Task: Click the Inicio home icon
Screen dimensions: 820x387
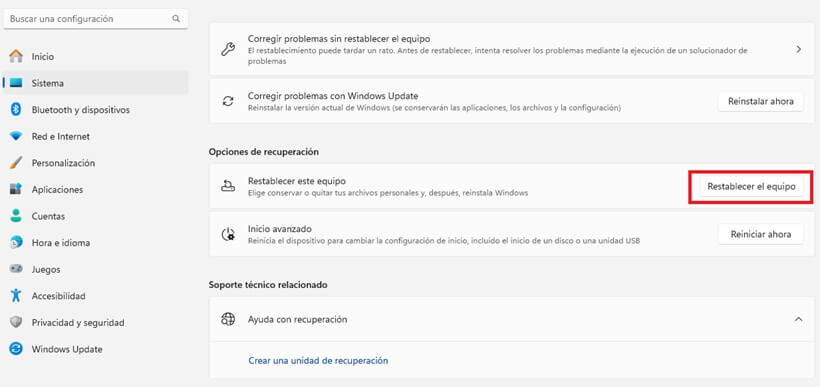Action: [x=16, y=56]
